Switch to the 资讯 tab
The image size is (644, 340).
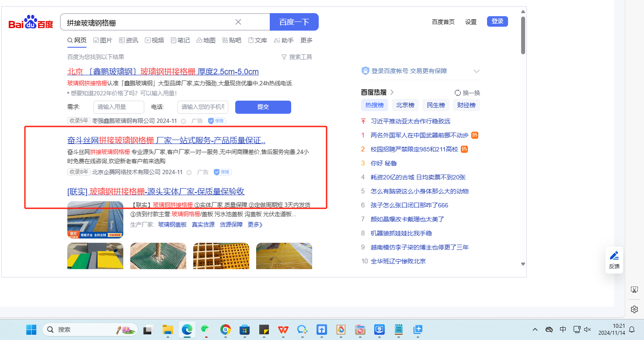pyautogui.click(x=129, y=40)
